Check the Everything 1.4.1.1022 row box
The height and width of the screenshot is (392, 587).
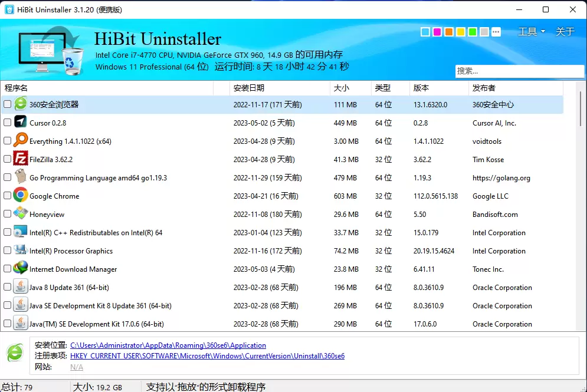[x=8, y=141]
